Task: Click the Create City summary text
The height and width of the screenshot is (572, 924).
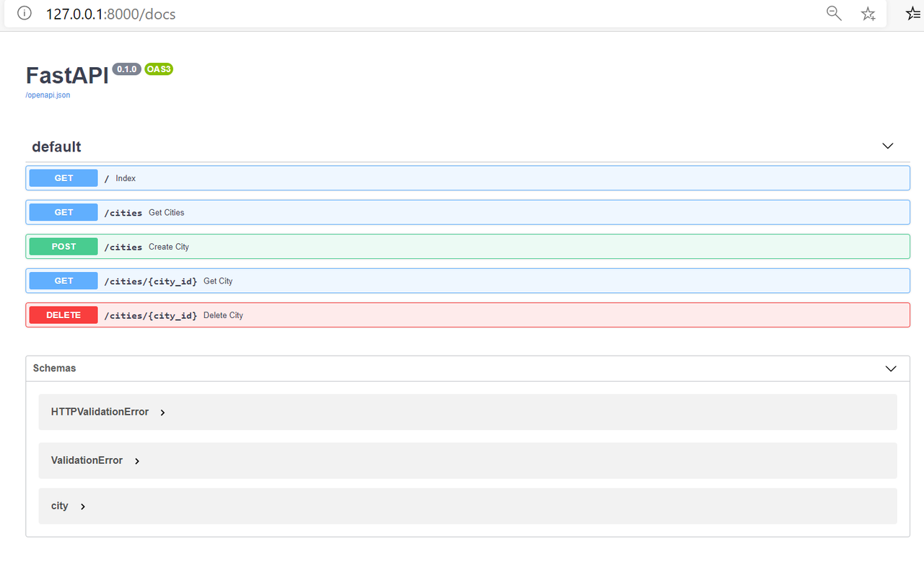Action: click(x=169, y=247)
